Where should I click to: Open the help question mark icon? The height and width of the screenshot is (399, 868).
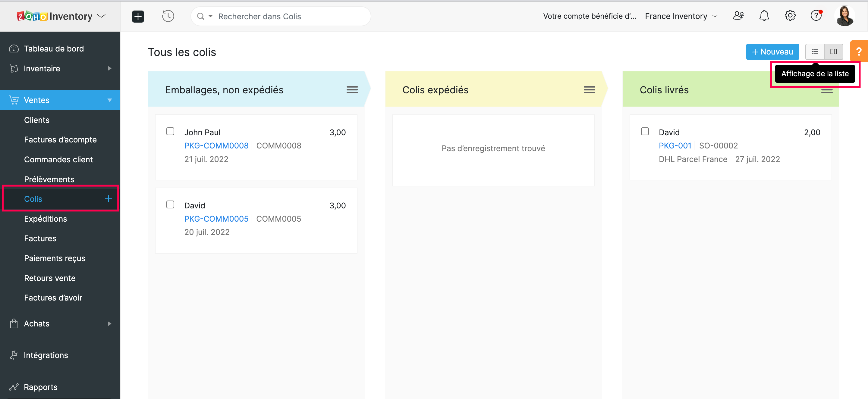(x=816, y=16)
